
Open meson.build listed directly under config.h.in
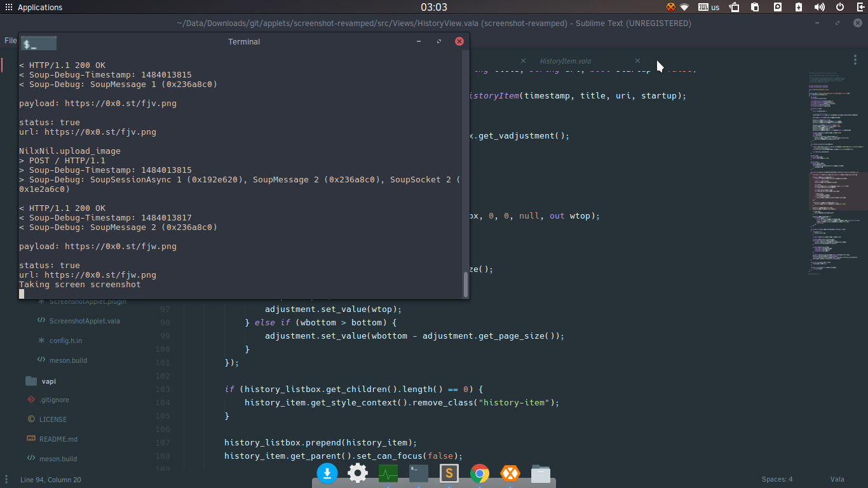point(68,360)
